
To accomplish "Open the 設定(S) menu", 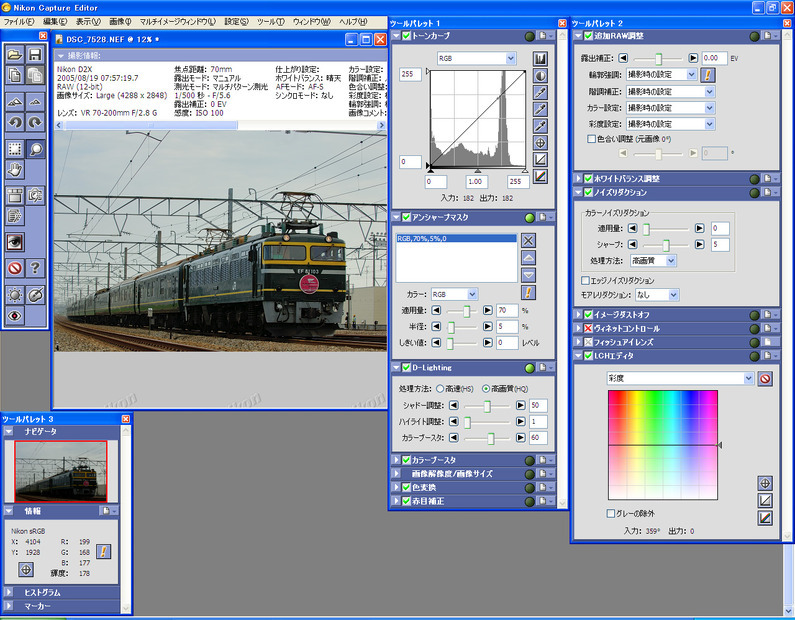I will pos(236,22).
